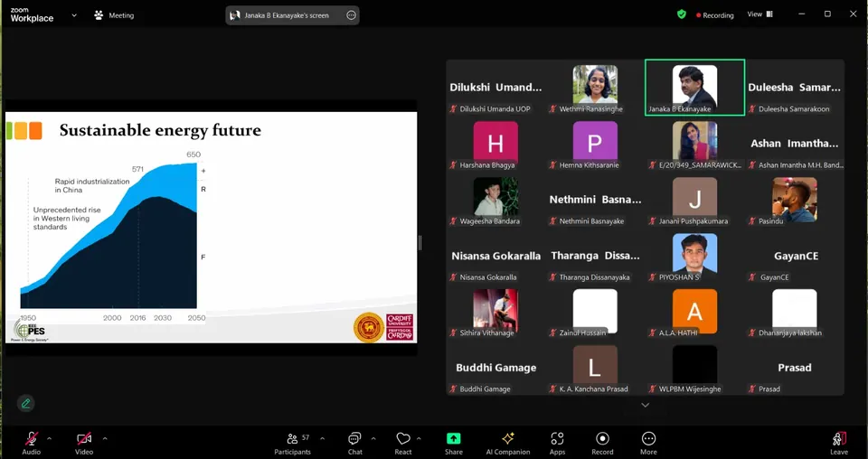The height and width of the screenshot is (459, 868).
Task: Click the Cardiff University logo on slide
Action: (400, 327)
